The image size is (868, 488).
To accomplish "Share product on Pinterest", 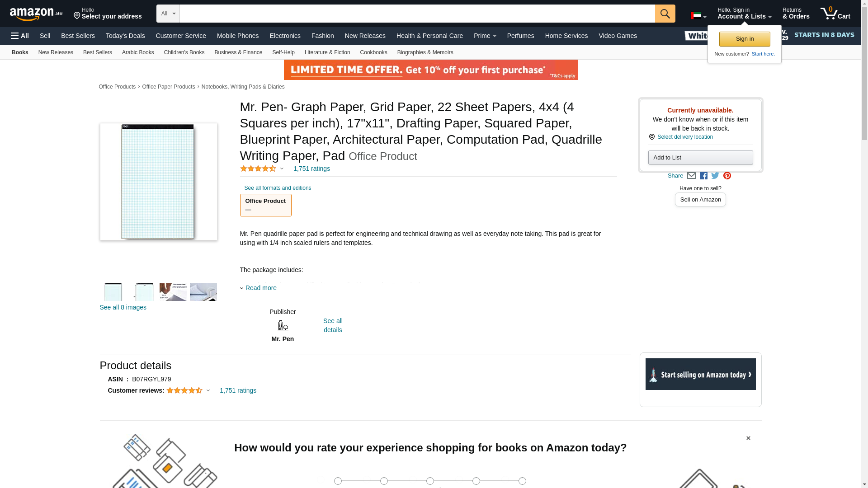I will (727, 176).
